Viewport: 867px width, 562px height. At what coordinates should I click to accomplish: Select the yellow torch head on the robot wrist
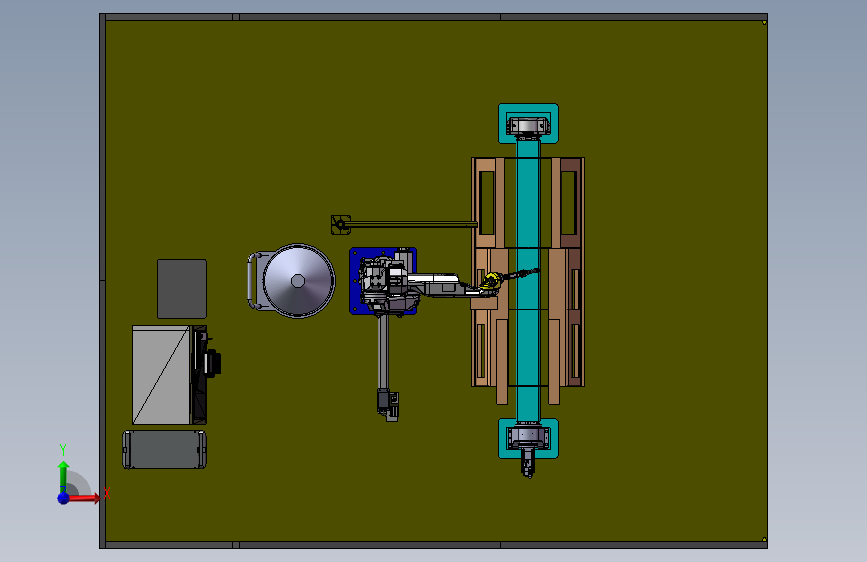coord(491,280)
